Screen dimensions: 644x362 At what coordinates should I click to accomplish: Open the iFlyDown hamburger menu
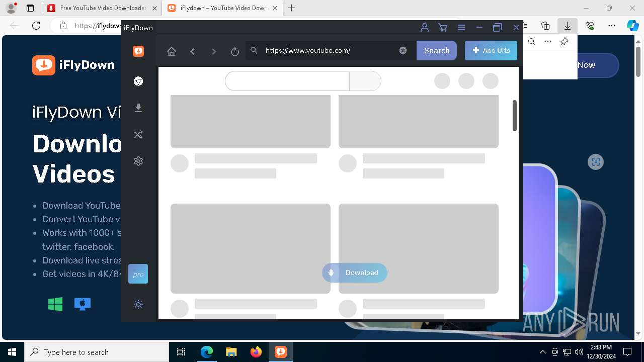coord(461,28)
